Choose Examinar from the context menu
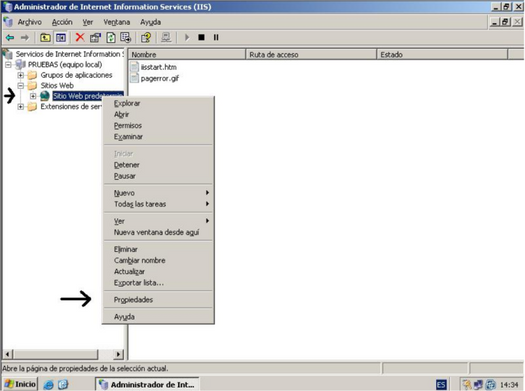This screenshot has height=391, width=525. click(x=158, y=137)
